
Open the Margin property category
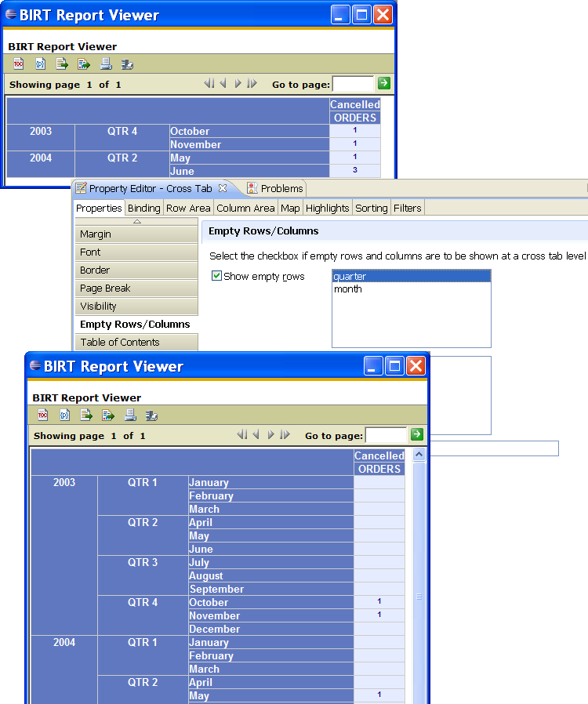point(136,234)
